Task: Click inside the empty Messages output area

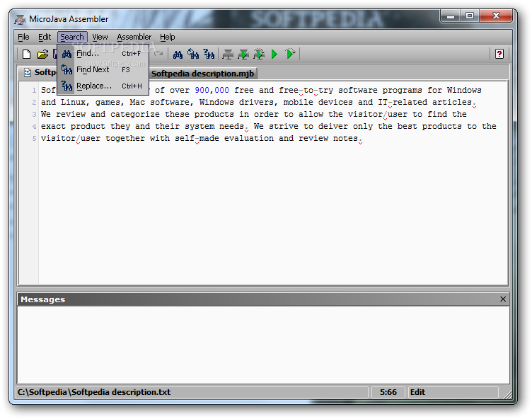Action: (263, 345)
